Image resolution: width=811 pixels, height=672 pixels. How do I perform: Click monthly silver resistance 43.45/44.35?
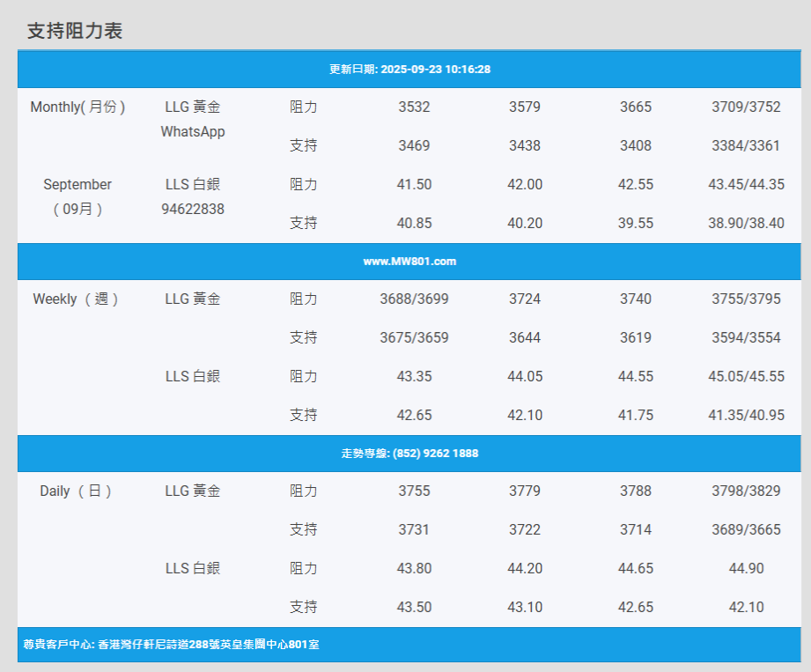point(746,184)
